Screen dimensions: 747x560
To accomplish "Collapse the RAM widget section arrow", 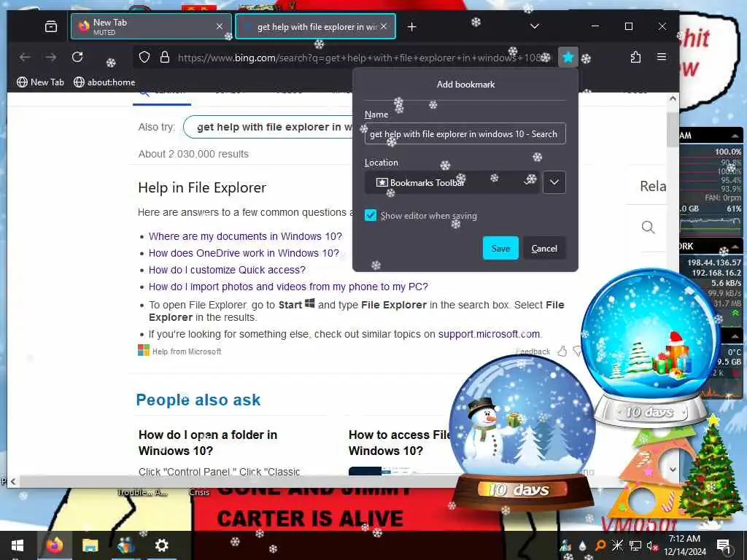I will pos(735,135).
